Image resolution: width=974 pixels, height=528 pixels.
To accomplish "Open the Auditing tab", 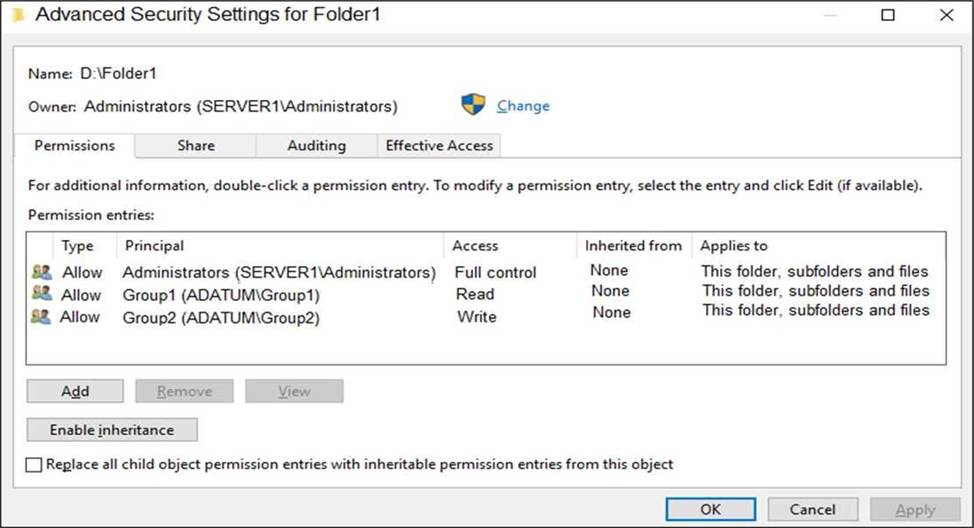I will pyautogui.click(x=316, y=145).
